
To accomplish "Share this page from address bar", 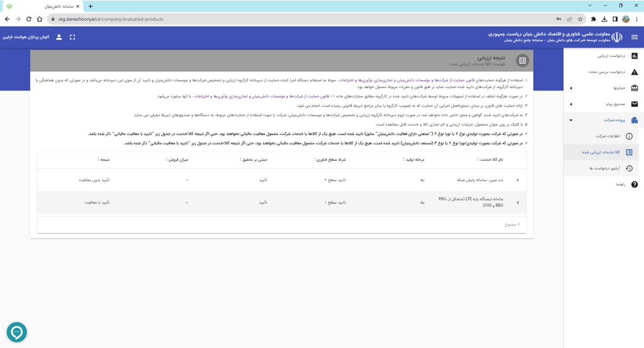I will pos(569,19).
